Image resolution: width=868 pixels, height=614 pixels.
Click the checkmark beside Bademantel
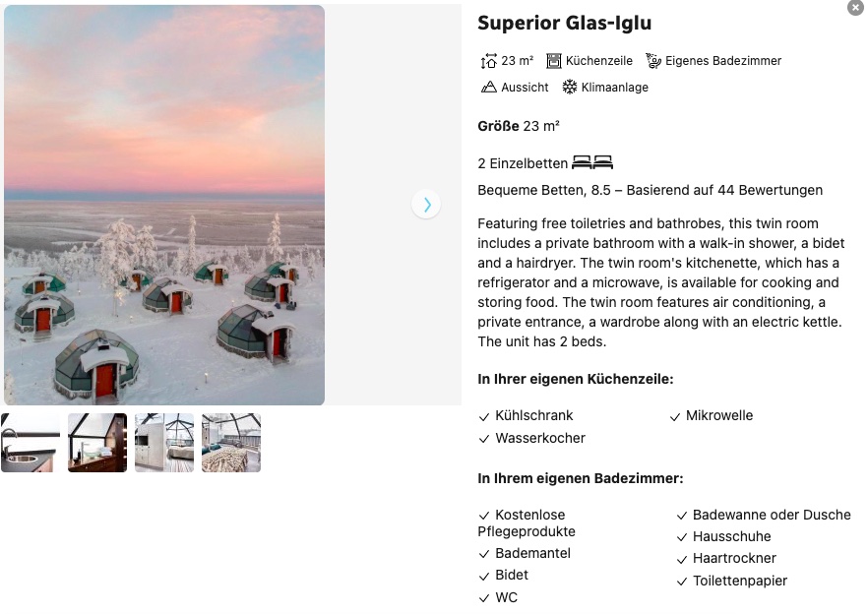483,553
